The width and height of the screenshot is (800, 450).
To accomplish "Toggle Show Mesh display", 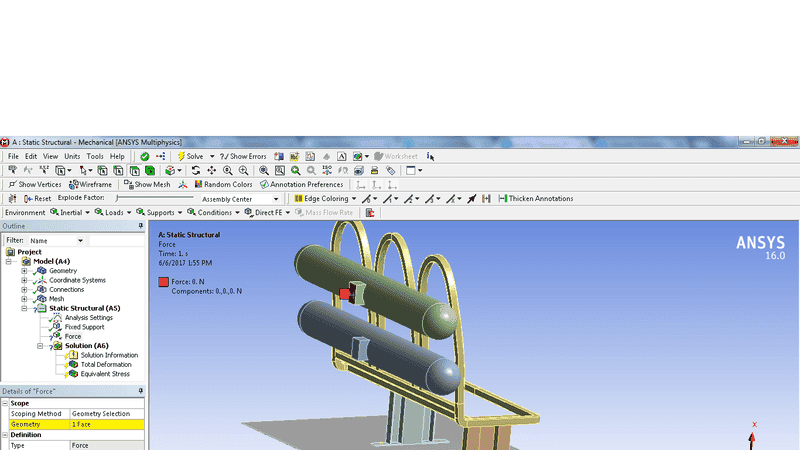I will pos(147,184).
